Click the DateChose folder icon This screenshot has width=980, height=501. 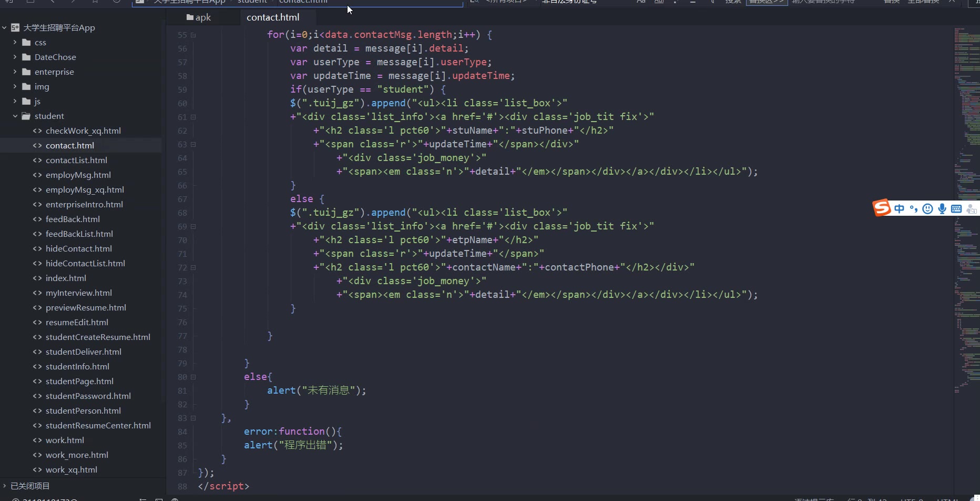click(26, 57)
